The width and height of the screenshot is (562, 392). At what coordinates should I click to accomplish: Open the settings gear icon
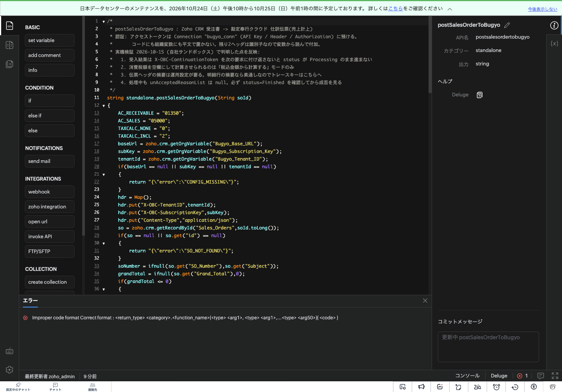point(10,370)
